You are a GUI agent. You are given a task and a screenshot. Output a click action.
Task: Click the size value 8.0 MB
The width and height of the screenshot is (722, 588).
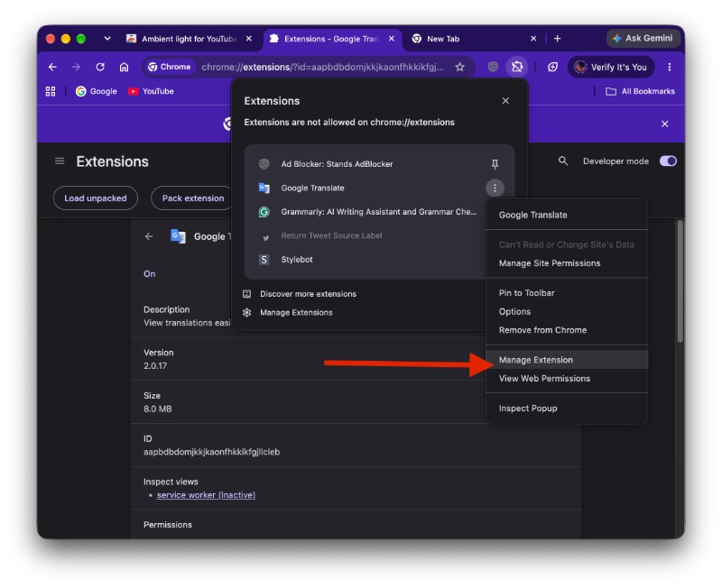point(157,409)
